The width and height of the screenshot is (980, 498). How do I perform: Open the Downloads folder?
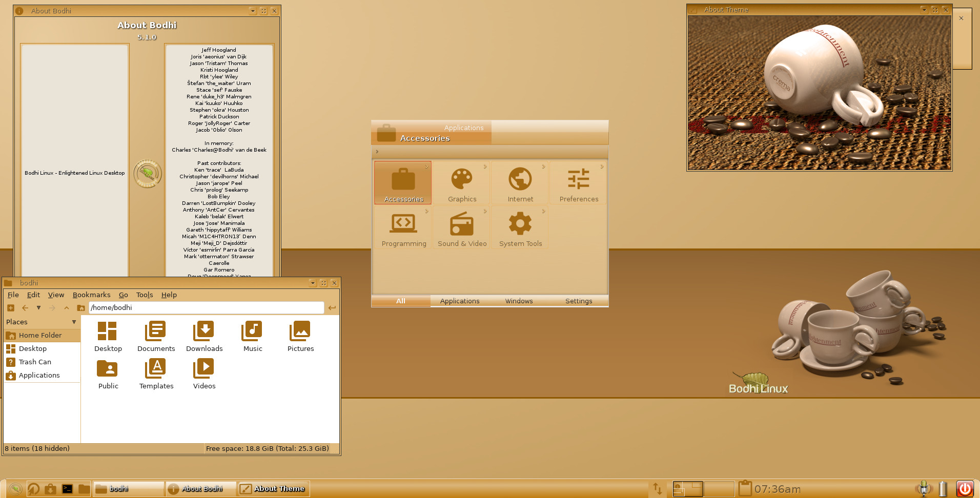pos(204,337)
